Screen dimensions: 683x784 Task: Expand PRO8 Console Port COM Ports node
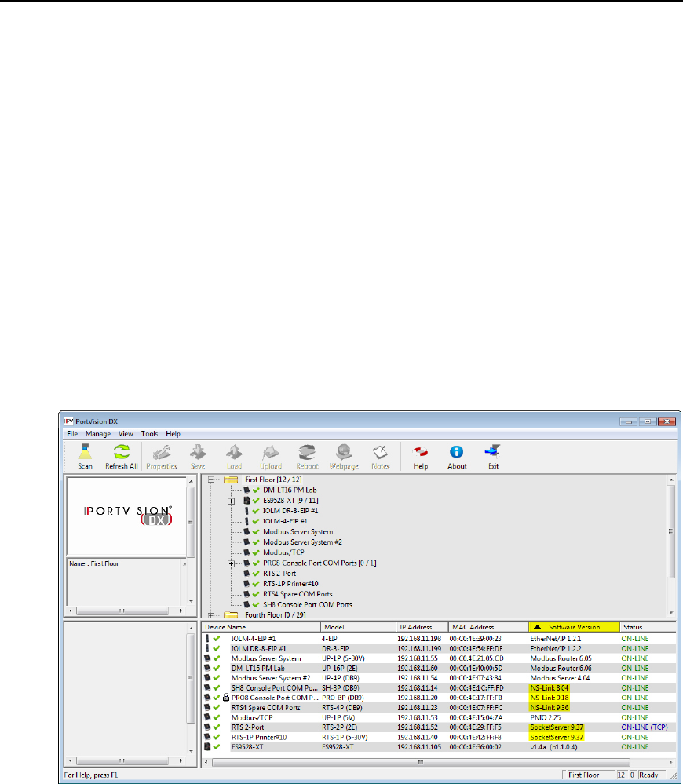pos(231,563)
